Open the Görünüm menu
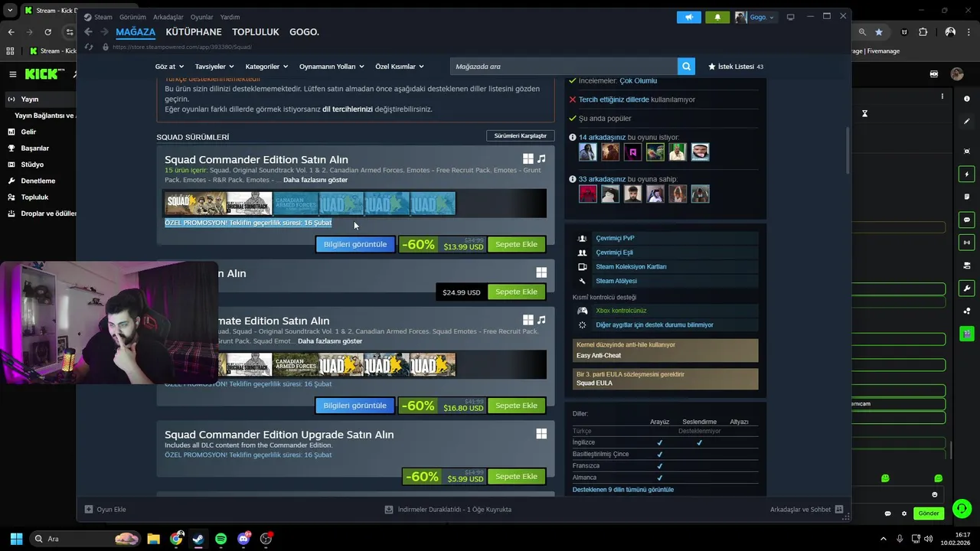 pyautogui.click(x=132, y=17)
